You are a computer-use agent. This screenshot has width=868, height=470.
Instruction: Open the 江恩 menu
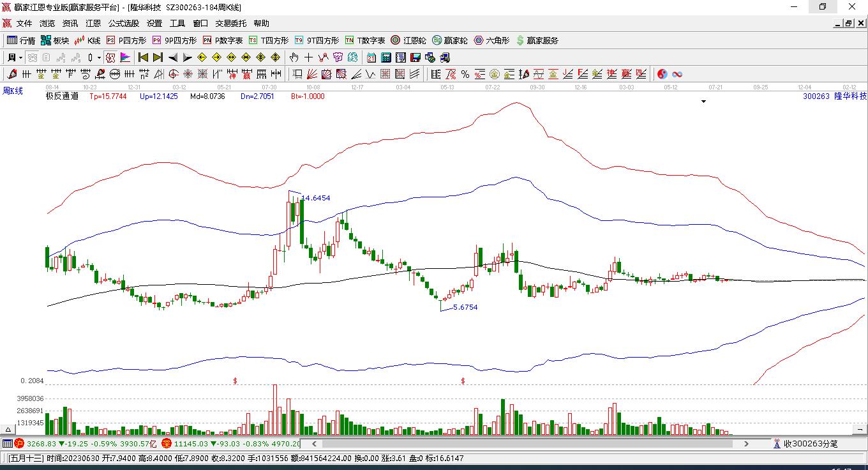pos(93,24)
